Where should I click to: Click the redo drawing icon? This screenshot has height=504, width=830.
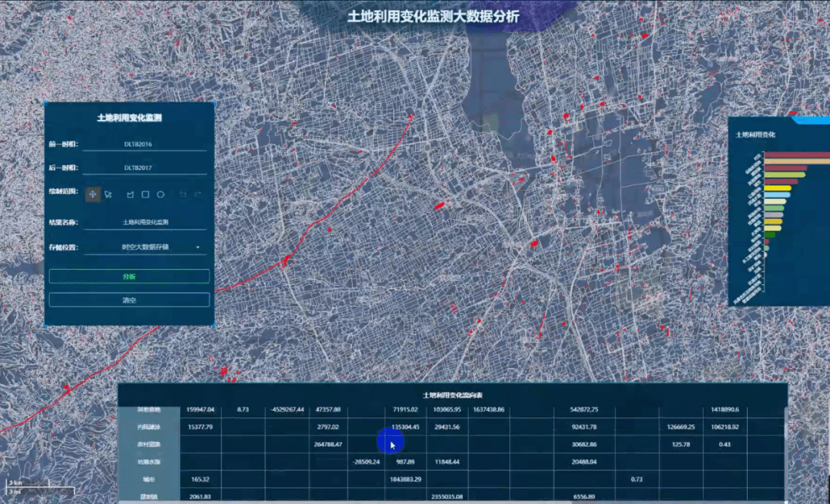tap(198, 195)
